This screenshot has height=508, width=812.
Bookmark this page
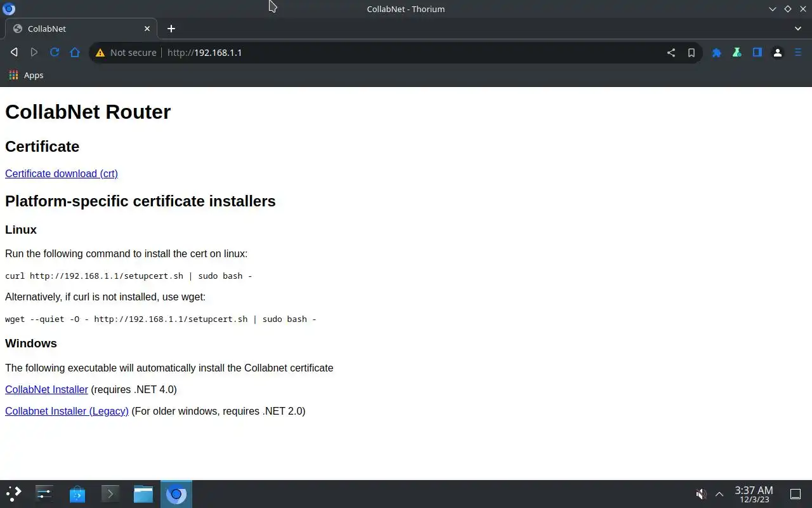[x=691, y=53]
